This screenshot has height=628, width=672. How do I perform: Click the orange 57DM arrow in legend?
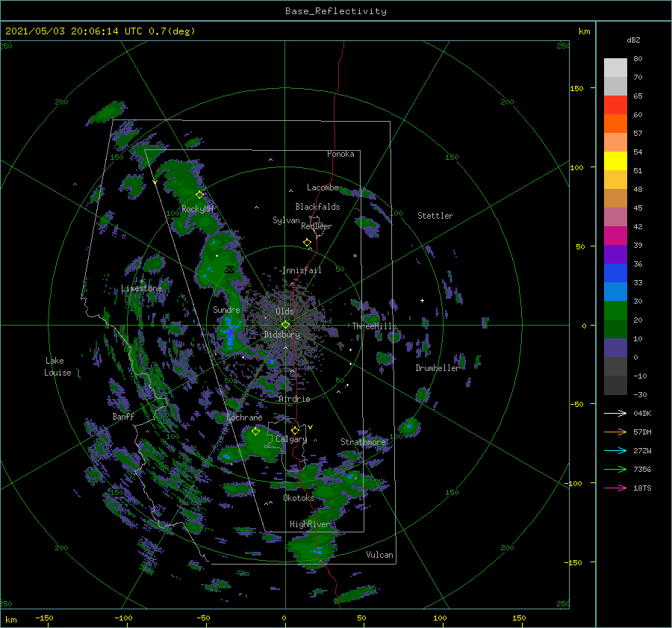pyautogui.click(x=615, y=432)
